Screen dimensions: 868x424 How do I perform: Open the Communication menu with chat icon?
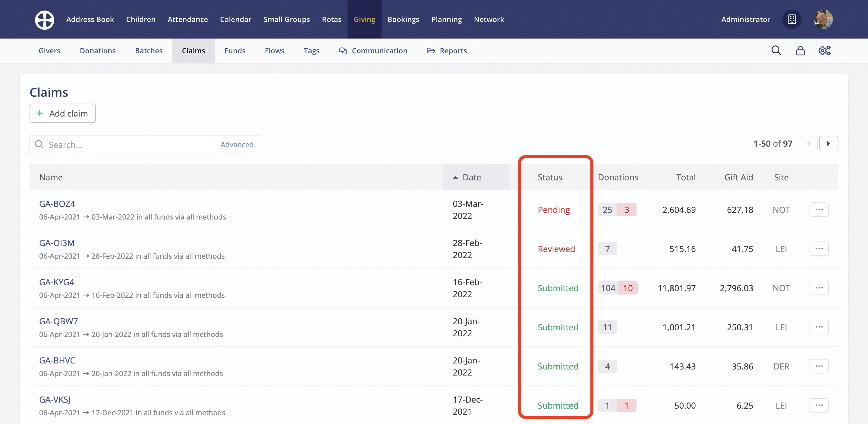[x=373, y=51]
